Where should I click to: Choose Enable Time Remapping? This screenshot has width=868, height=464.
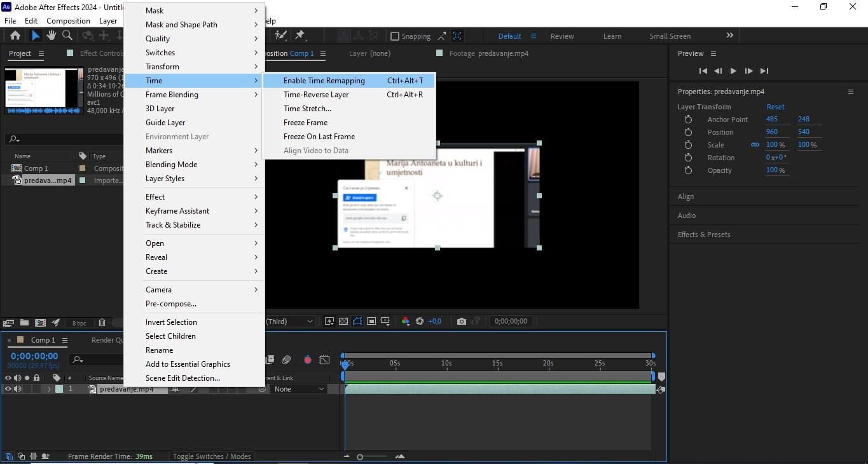324,81
